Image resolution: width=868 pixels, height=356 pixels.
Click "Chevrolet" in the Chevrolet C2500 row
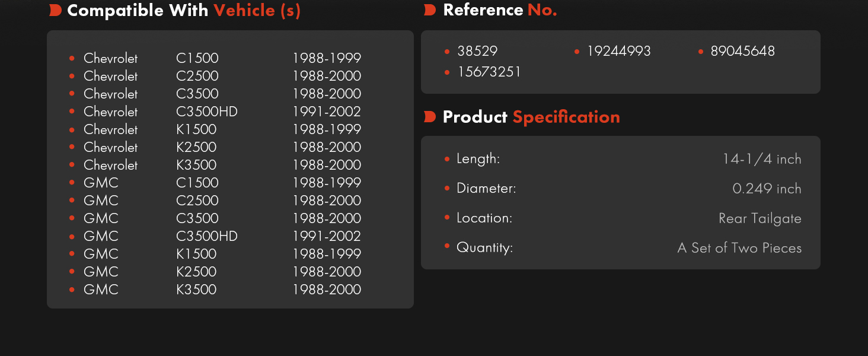(x=110, y=76)
